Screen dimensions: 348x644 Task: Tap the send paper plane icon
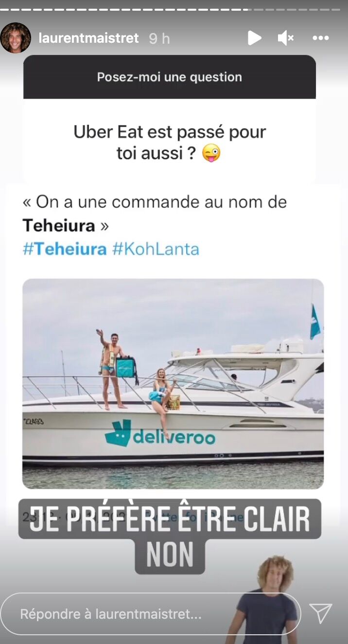(x=321, y=613)
